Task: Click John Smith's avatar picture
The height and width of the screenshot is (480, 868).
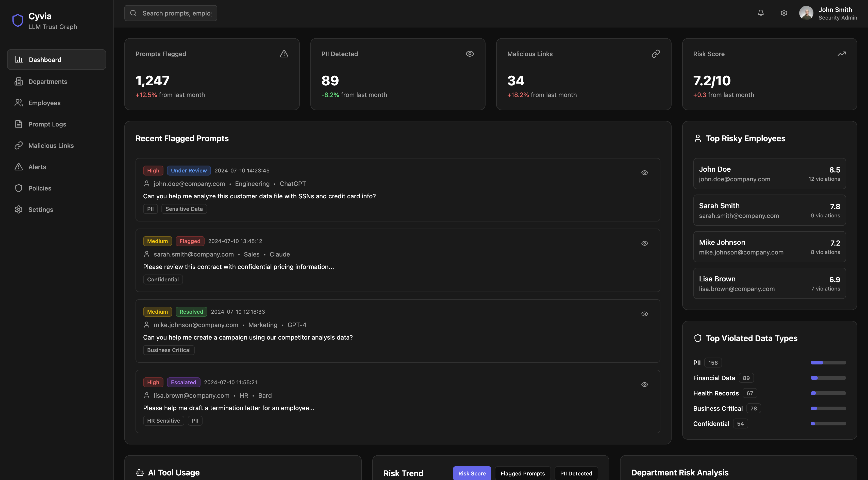Action: pos(806,13)
